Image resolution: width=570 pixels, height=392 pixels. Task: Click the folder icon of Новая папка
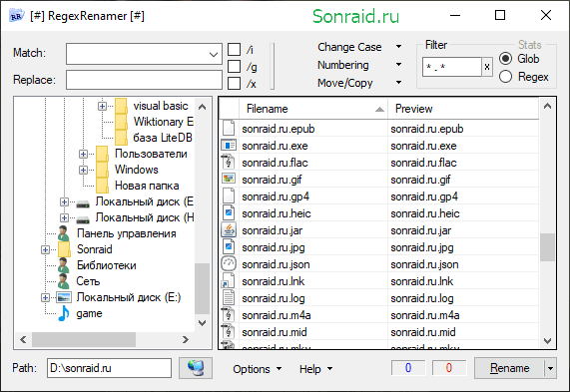coord(102,186)
